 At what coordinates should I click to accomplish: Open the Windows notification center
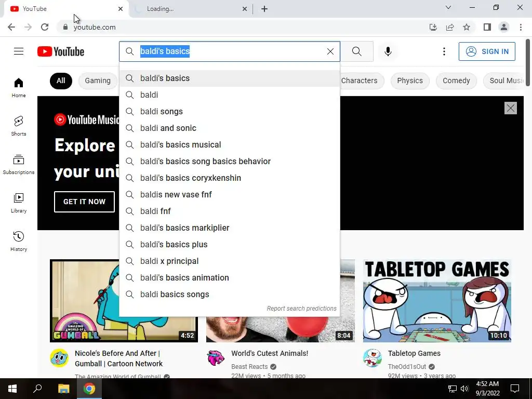(x=515, y=389)
